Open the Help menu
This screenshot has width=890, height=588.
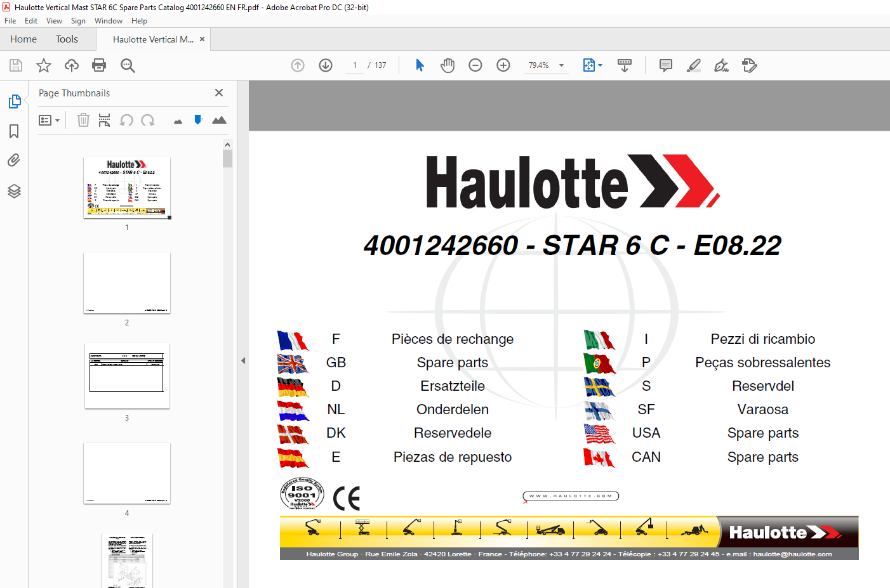pos(139,21)
